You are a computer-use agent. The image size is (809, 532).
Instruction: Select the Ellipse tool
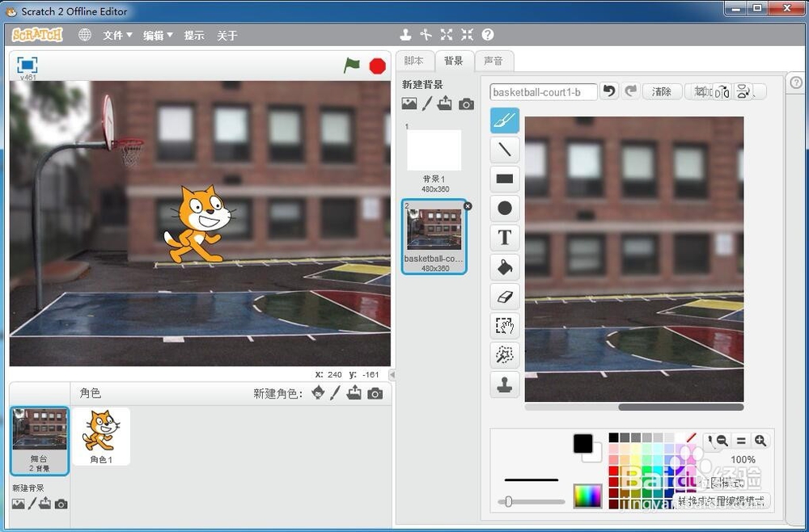click(504, 209)
